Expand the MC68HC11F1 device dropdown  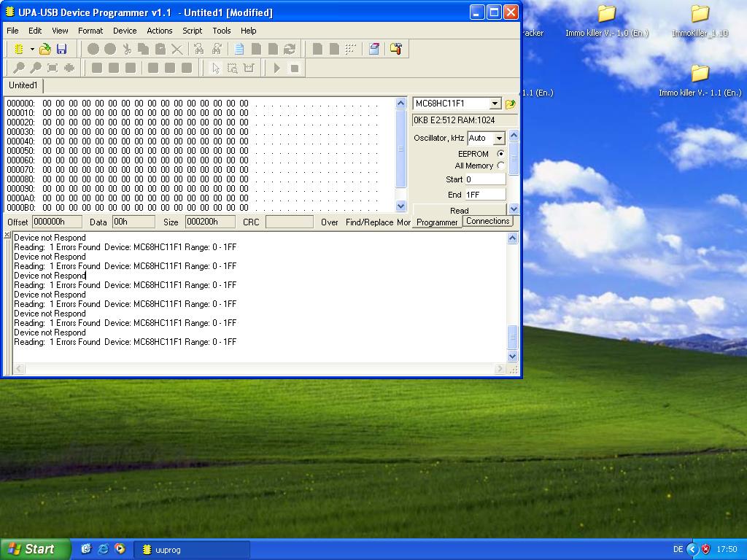click(x=495, y=104)
